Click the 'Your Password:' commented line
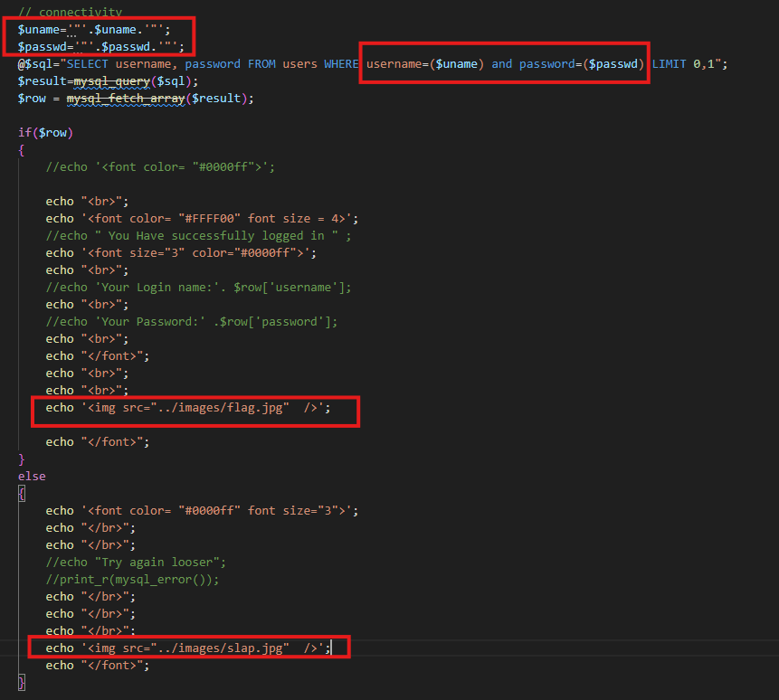This screenshot has width=779, height=700. 191,322
